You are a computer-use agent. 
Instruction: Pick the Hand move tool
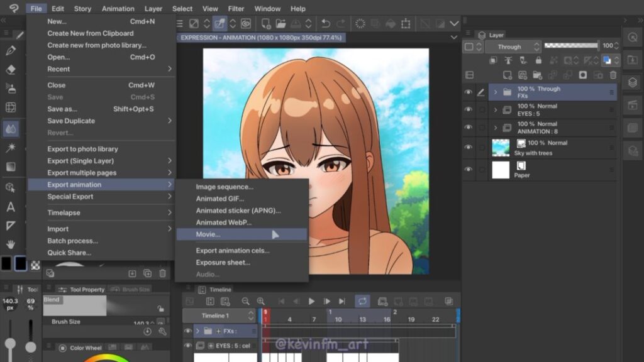pos(11,244)
